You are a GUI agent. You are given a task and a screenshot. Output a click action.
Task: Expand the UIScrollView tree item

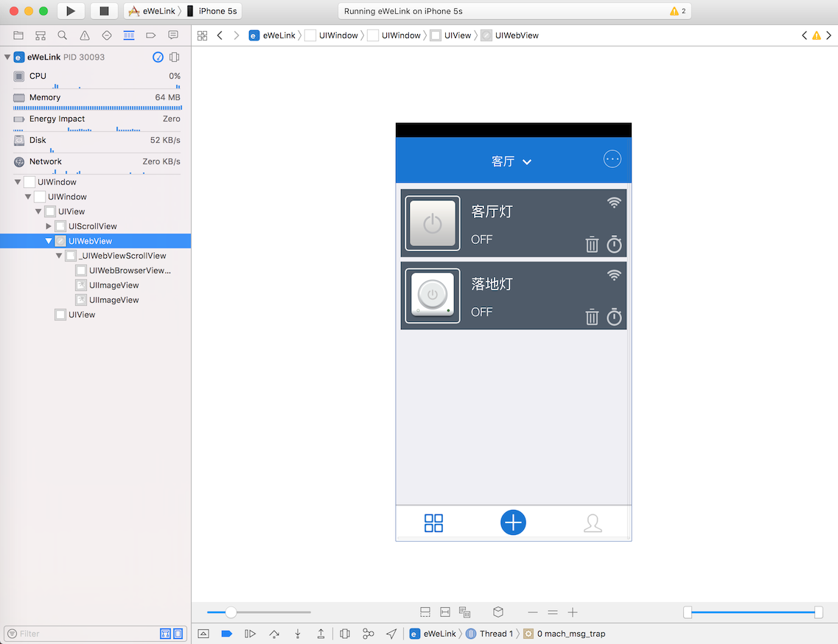tap(49, 225)
